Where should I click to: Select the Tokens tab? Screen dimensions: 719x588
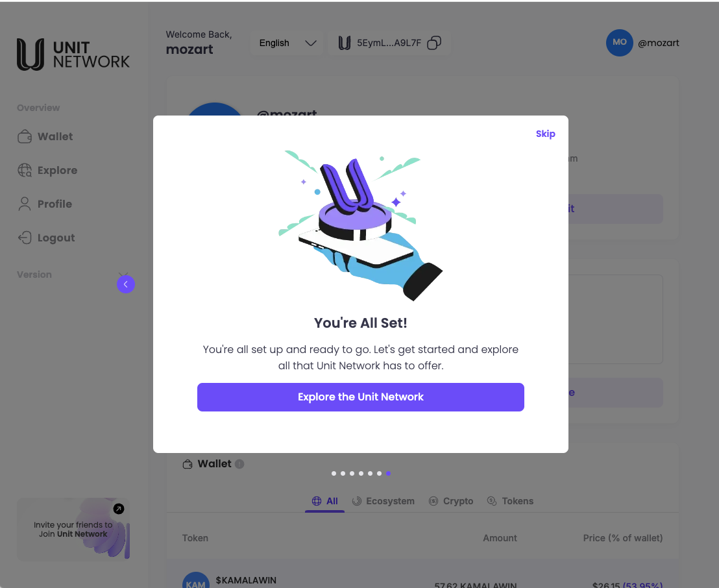[510, 501]
